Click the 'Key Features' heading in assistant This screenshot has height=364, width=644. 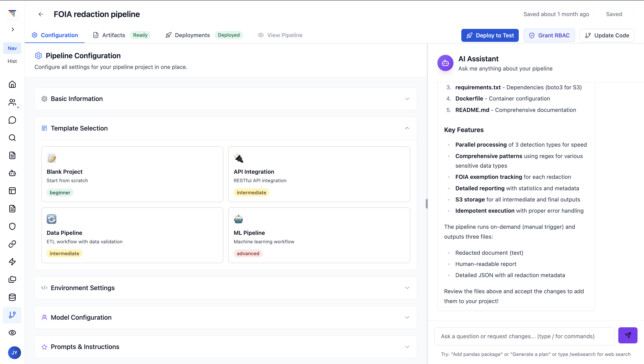[x=464, y=130]
